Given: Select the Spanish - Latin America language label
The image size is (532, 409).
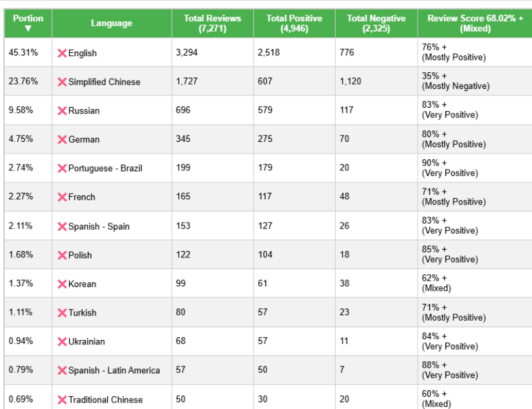Looking at the screenshot, I should pyautogui.click(x=114, y=370).
